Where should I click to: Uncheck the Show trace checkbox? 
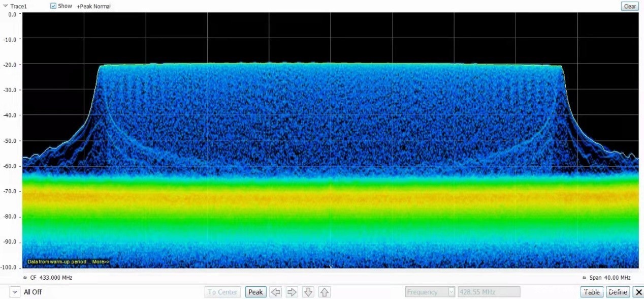53,6
